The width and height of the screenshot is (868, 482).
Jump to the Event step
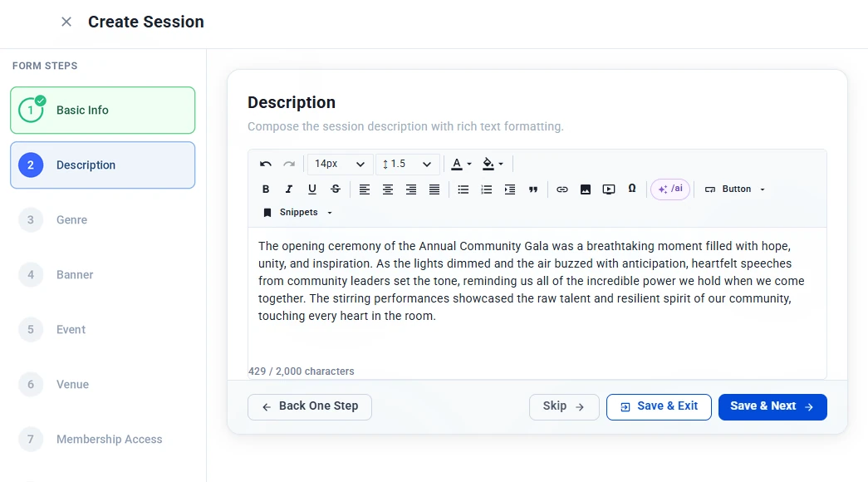(x=103, y=330)
